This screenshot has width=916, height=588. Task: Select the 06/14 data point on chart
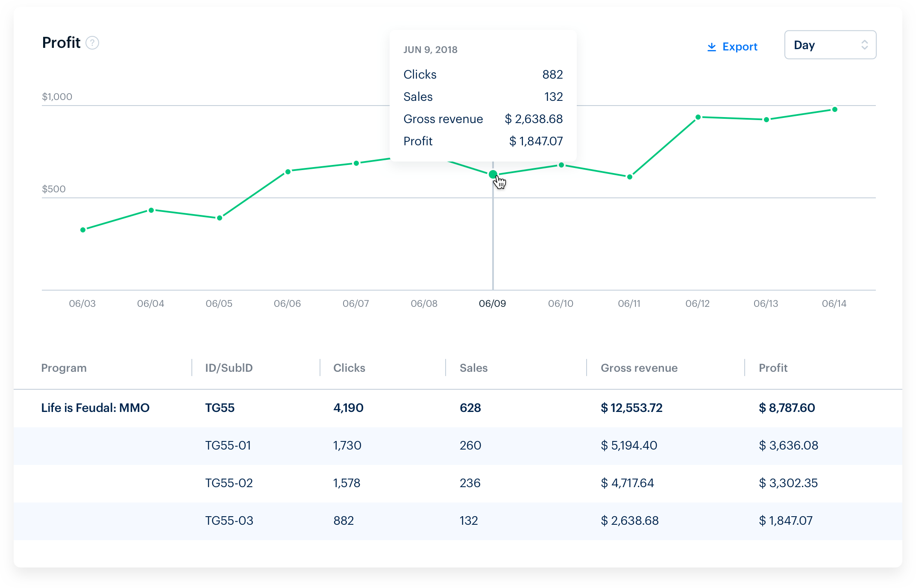click(835, 109)
